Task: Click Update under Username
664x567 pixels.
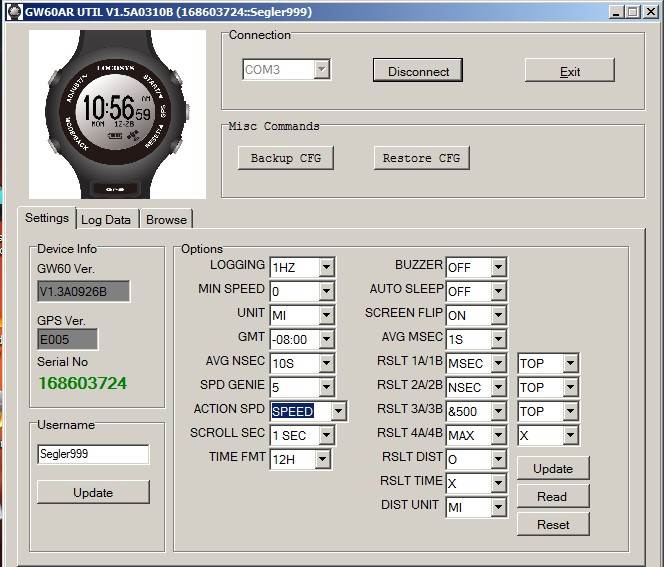Action: [x=93, y=492]
